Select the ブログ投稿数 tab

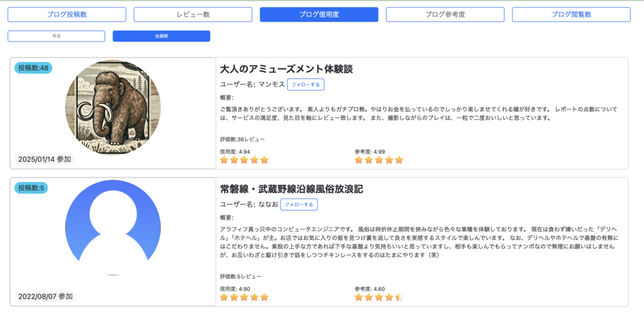pos(67,14)
